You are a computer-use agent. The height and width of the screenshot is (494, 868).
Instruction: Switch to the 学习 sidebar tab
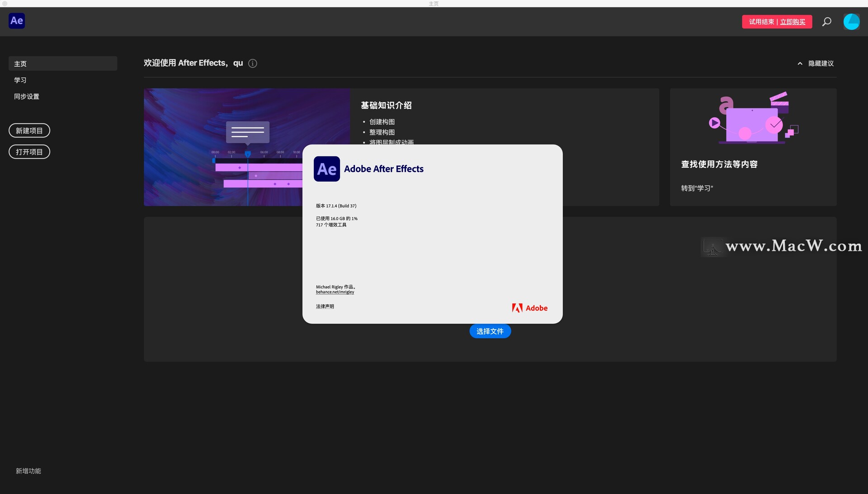pos(20,80)
